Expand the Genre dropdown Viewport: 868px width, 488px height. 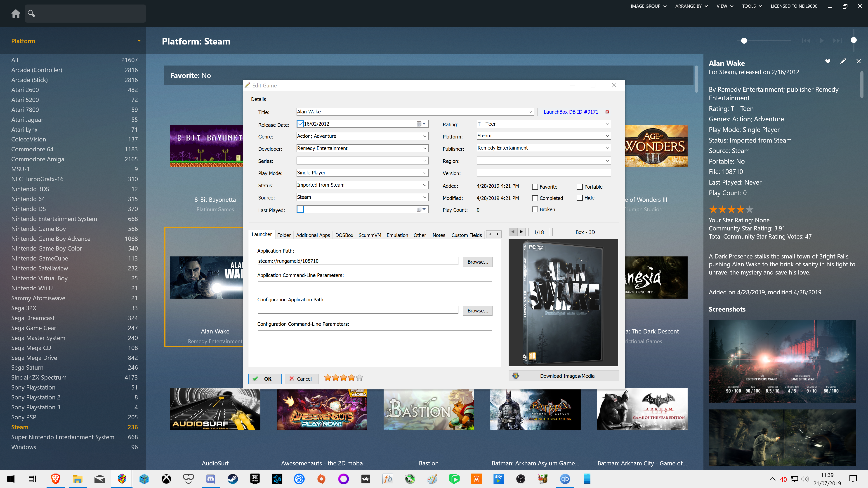coord(425,136)
